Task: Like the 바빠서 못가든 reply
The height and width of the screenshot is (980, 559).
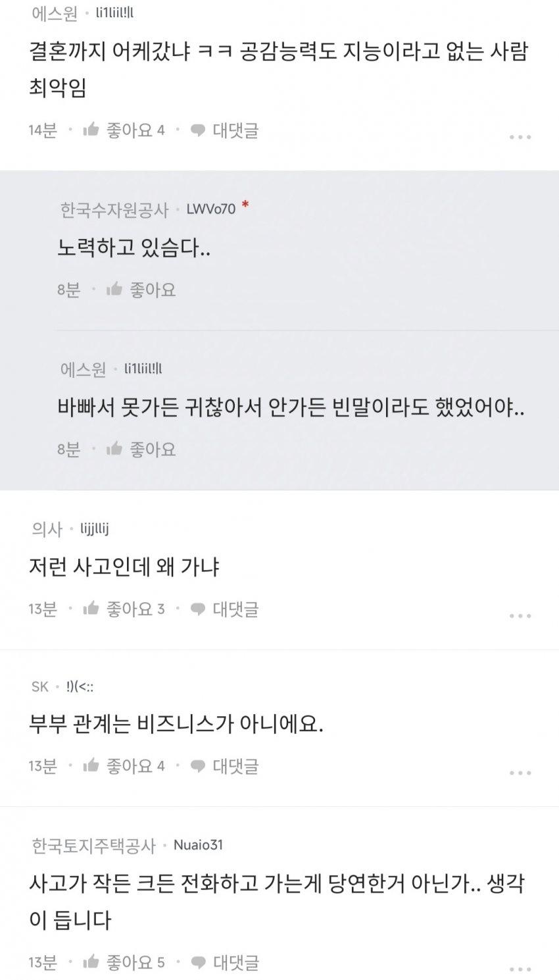Action: 114,449
